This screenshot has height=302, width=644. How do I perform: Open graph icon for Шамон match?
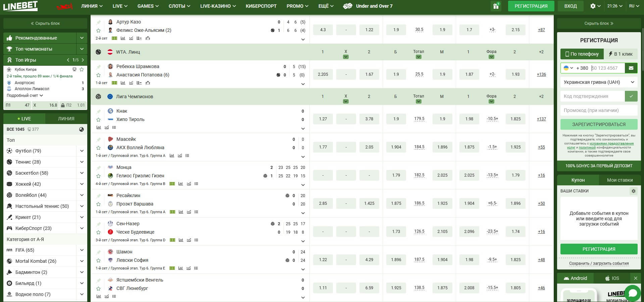(189, 268)
